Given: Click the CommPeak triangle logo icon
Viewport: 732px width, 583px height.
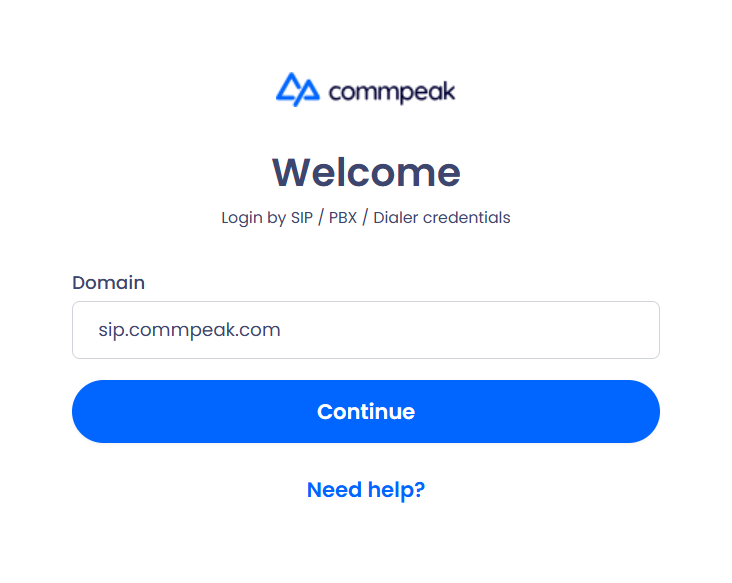Looking at the screenshot, I should [298, 89].
